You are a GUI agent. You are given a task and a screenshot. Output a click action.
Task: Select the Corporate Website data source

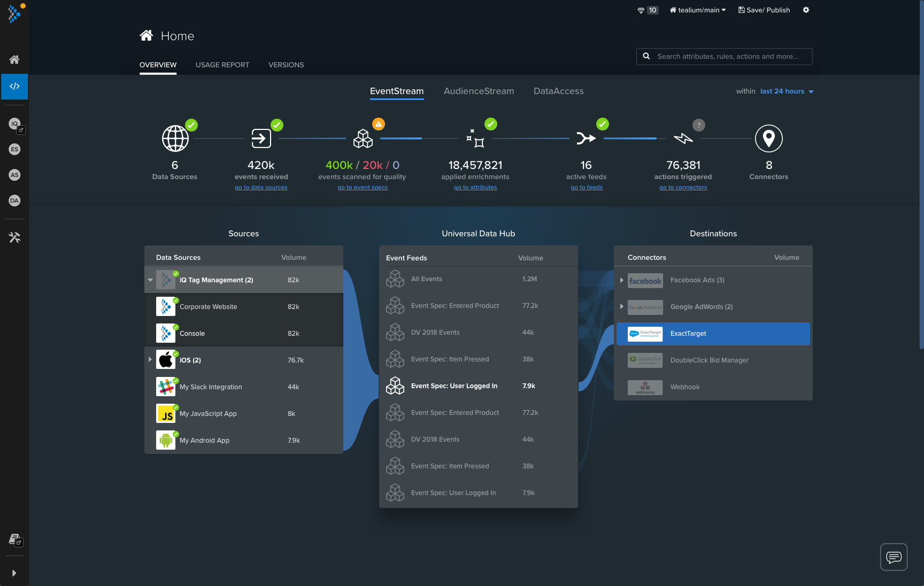(x=244, y=306)
